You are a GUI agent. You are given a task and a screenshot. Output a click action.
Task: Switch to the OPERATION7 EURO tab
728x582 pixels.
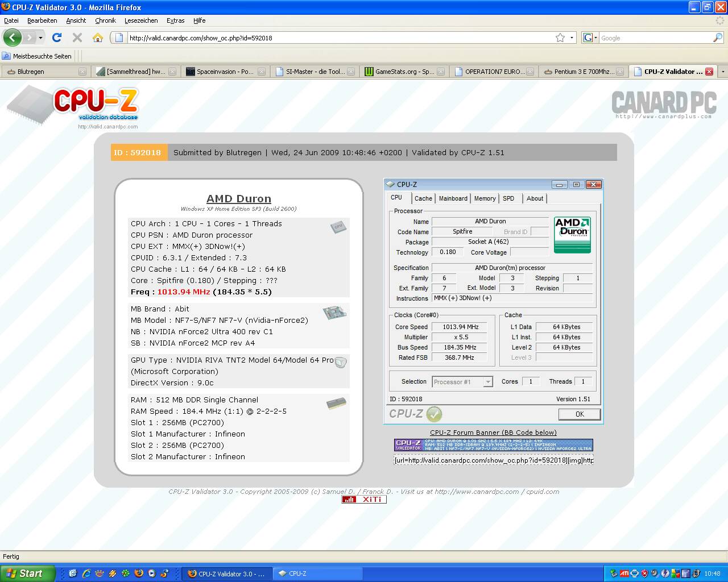494,72
